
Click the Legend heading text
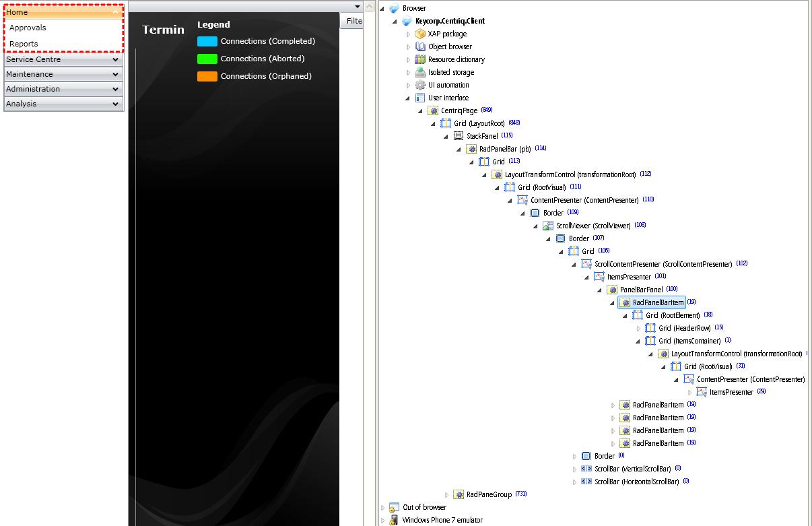click(x=213, y=24)
